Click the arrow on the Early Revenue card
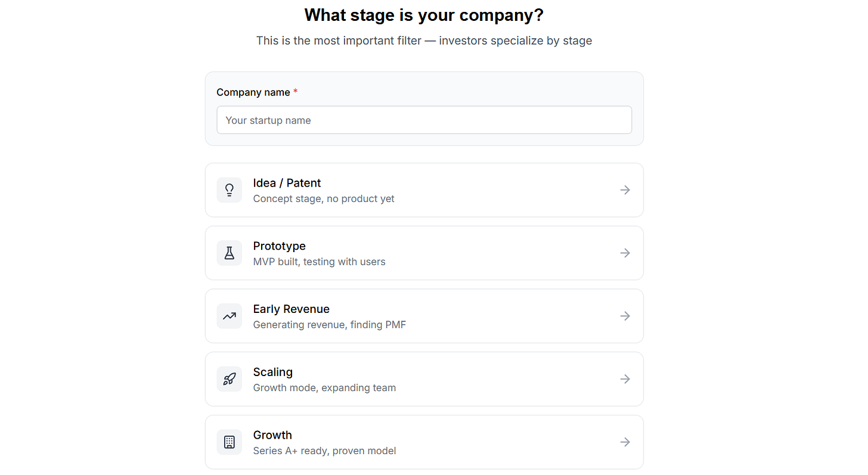Screen dimensions: 868x475 (625, 316)
